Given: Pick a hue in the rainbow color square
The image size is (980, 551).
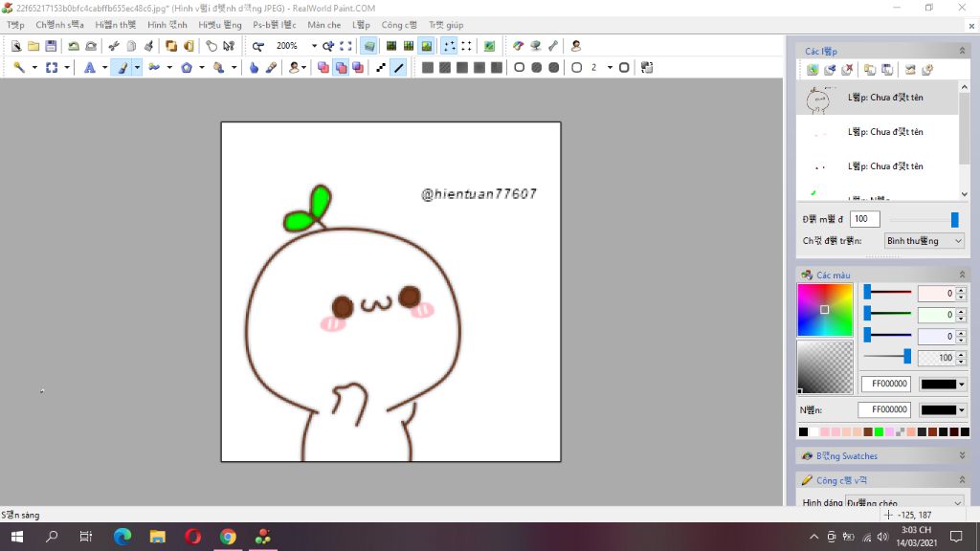Looking at the screenshot, I should [825, 310].
